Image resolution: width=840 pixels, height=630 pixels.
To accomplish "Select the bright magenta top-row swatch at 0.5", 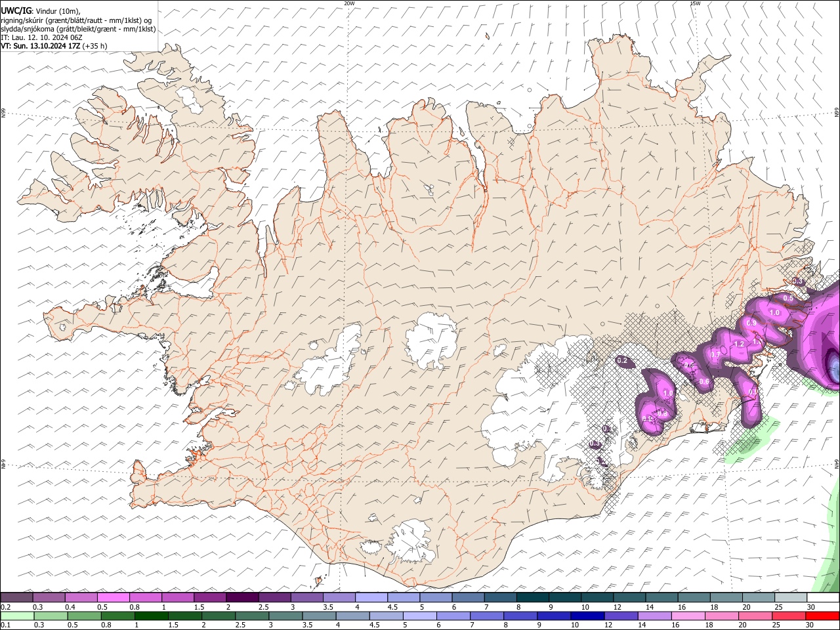I will click(114, 597).
